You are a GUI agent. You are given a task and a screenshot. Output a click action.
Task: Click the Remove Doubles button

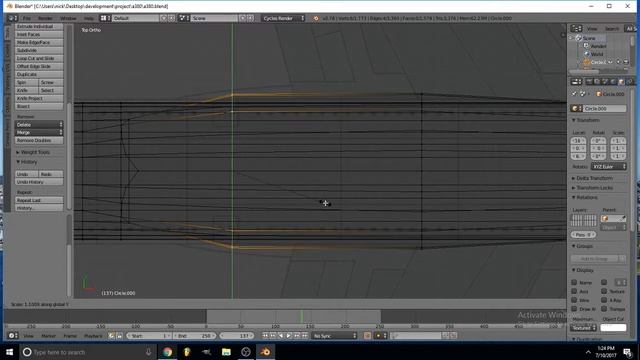(x=39, y=140)
